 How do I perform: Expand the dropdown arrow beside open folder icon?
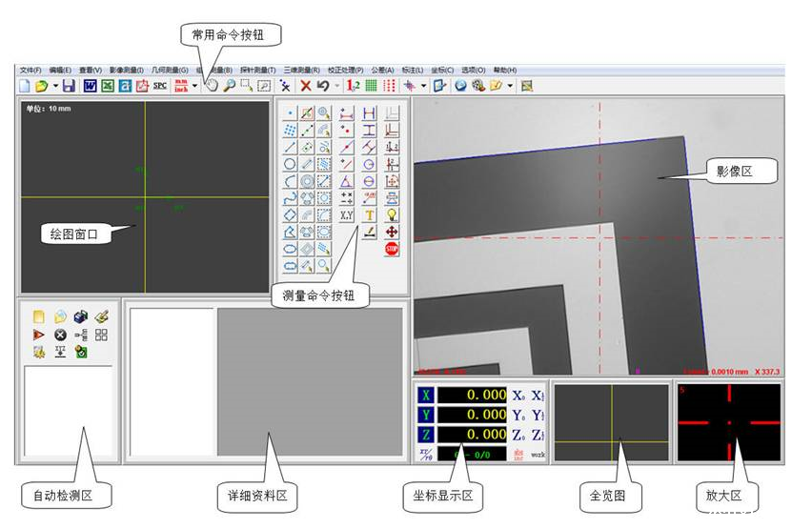pyautogui.click(x=55, y=86)
